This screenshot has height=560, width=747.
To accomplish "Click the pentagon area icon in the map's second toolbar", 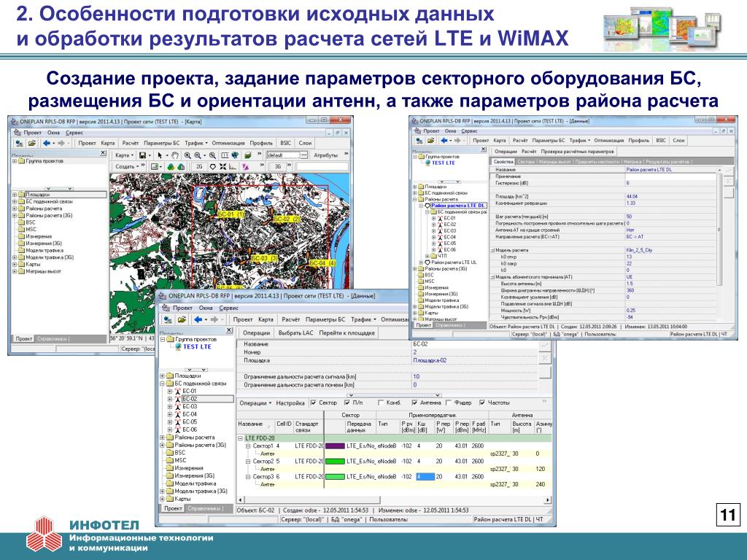I will pyautogui.click(x=212, y=167).
